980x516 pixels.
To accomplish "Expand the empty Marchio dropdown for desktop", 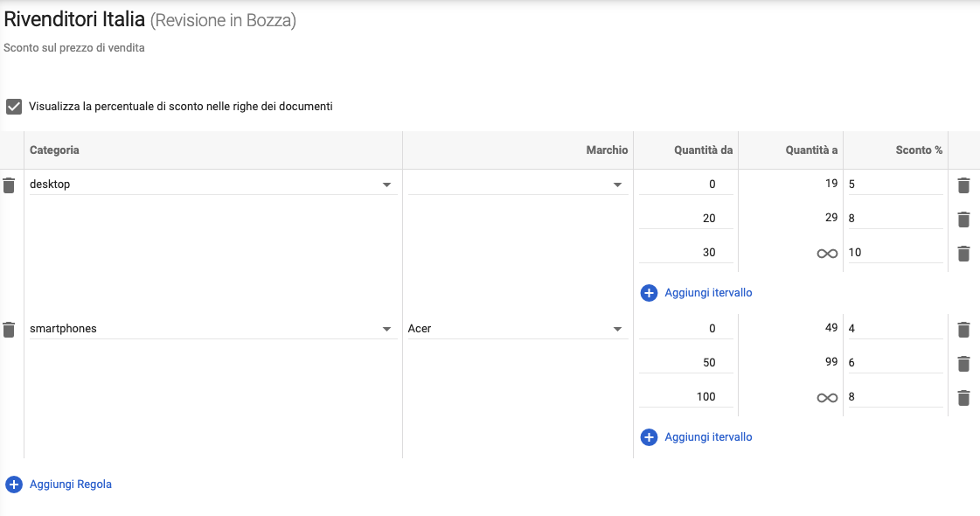I will coord(616,185).
